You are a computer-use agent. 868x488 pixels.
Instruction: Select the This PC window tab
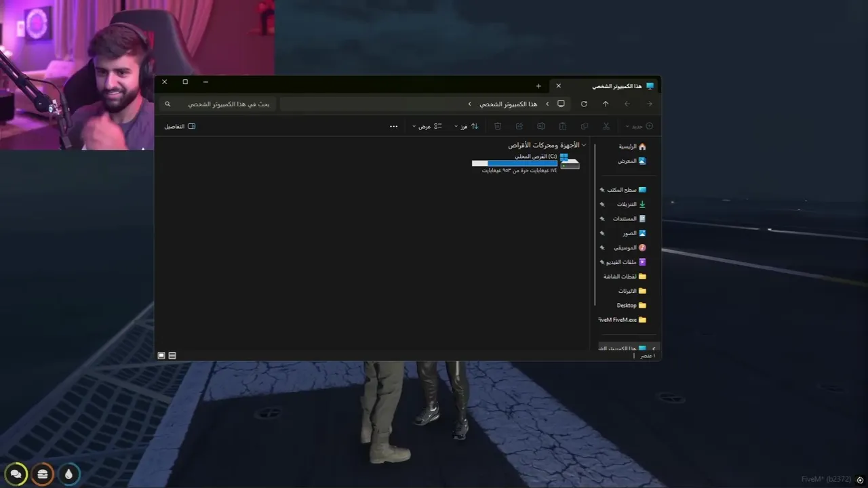(605, 86)
